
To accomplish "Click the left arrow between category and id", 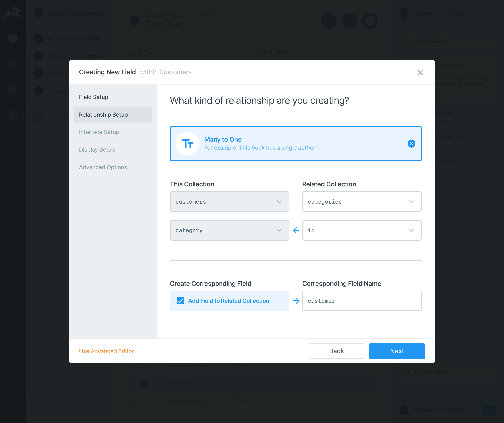I will (x=296, y=230).
